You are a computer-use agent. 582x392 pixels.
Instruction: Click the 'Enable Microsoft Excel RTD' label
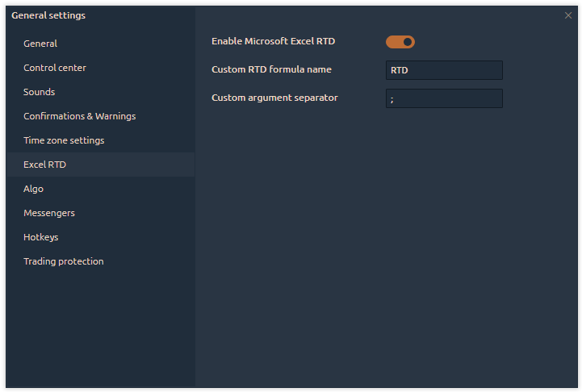pyautogui.click(x=273, y=41)
